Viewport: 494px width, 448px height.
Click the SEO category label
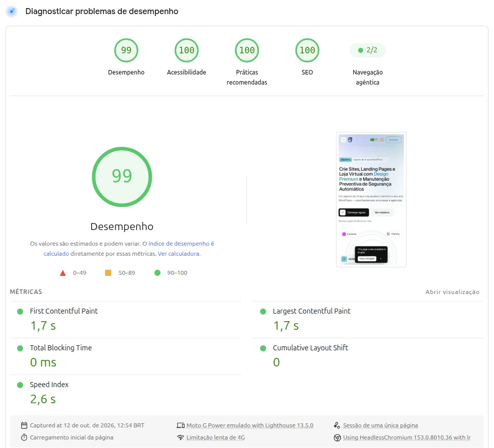[x=307, y=72]
